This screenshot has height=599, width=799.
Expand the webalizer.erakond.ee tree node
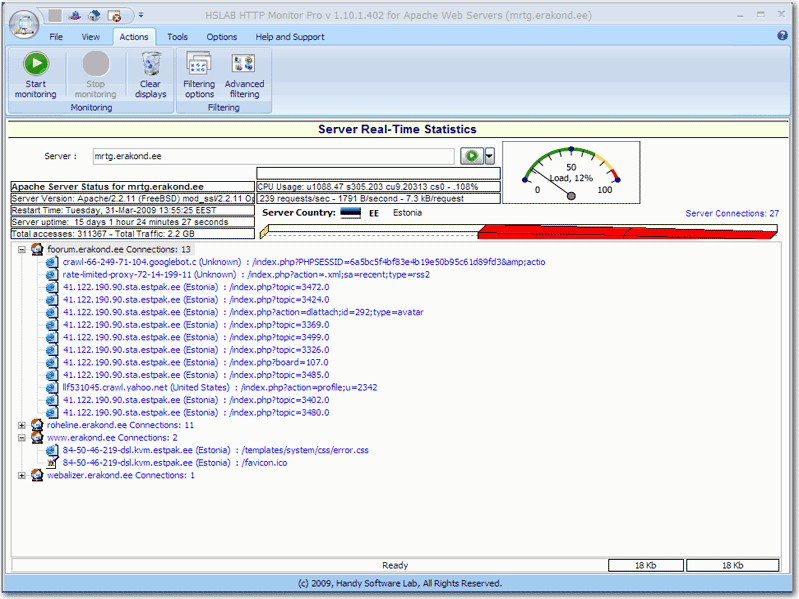pos(21,475)
